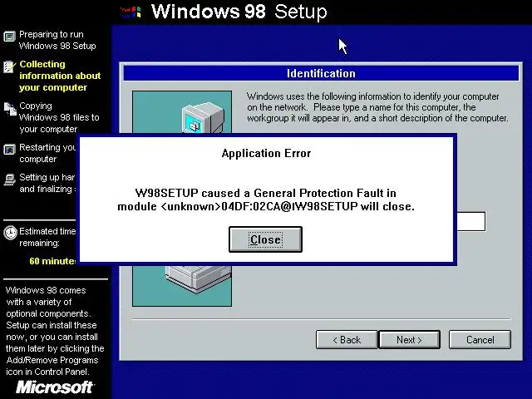Click the Estimated time remaining label

(x=47, y=237)
